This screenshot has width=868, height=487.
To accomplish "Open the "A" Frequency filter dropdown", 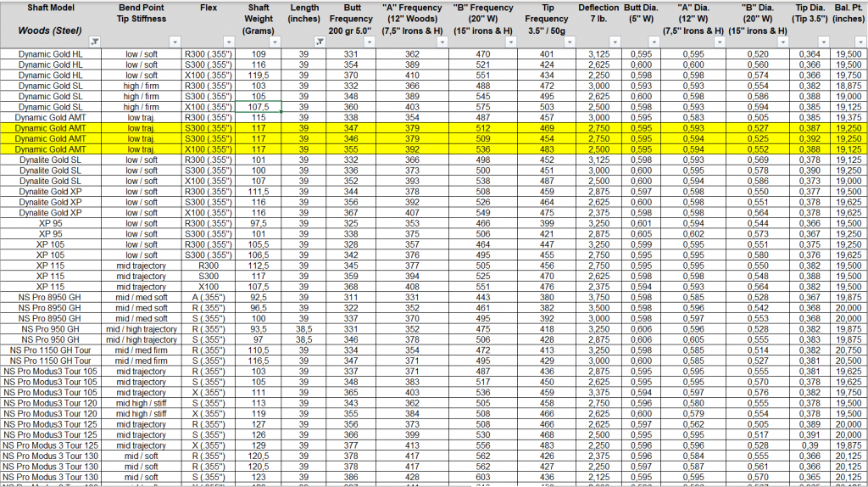I will 442,42.
